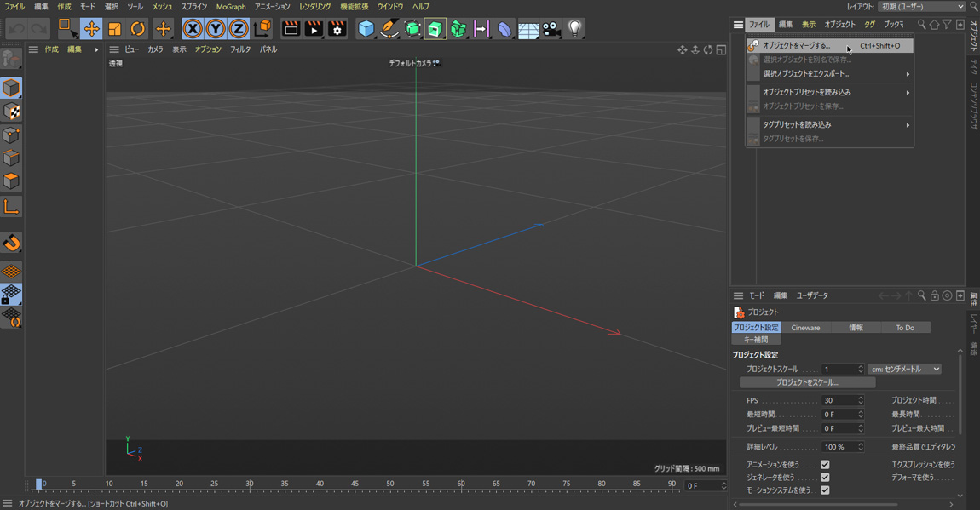Select the Move tool in the toolbar
Image resolution: width=980 pixels, height=510 pixels.
(x=91, y=29)
